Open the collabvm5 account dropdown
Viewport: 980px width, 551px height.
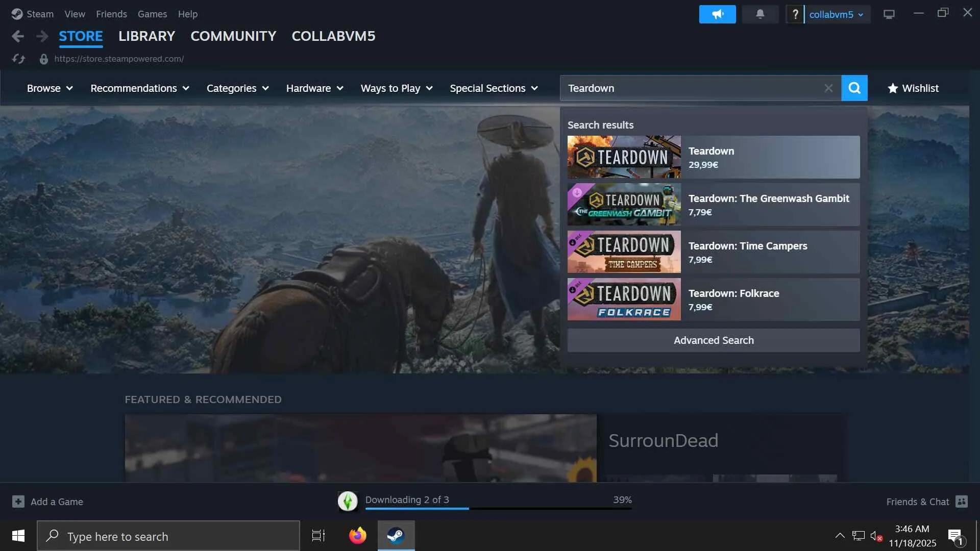836,14
